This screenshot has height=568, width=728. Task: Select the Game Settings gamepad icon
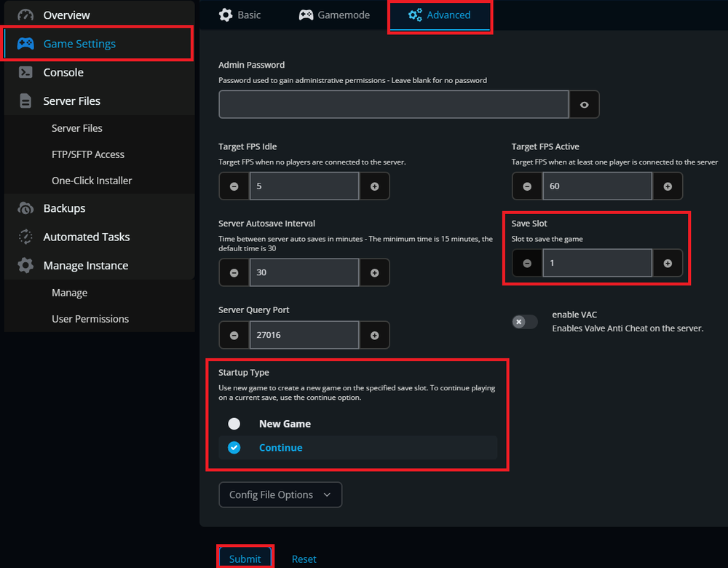pyautogui.click(x=25, y=44)
